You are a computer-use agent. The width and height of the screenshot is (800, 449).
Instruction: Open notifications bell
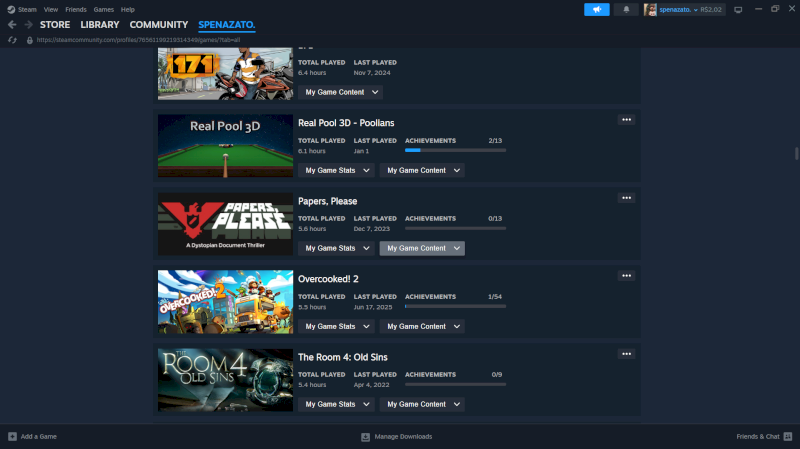tap(626, 9)
